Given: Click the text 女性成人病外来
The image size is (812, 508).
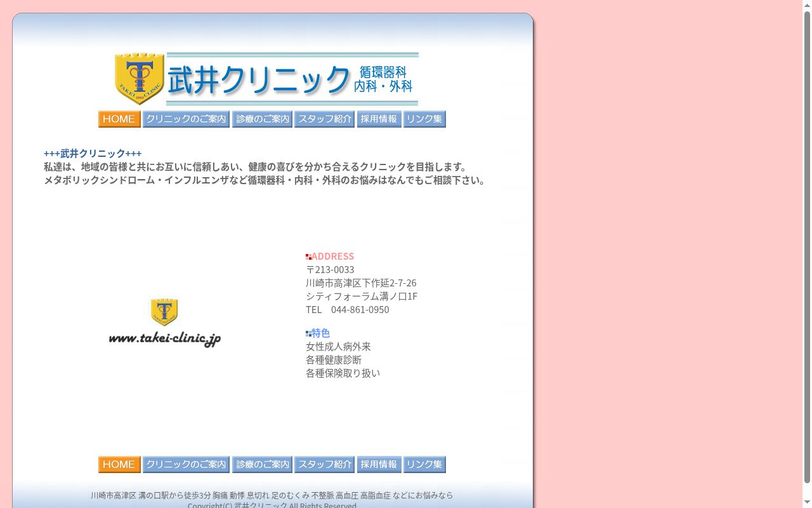Looking at the screenshot, I should click(338, 346).
